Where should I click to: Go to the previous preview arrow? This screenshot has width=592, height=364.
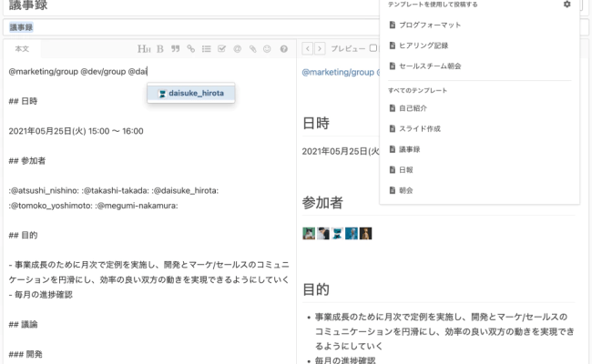tap(307, 48)
